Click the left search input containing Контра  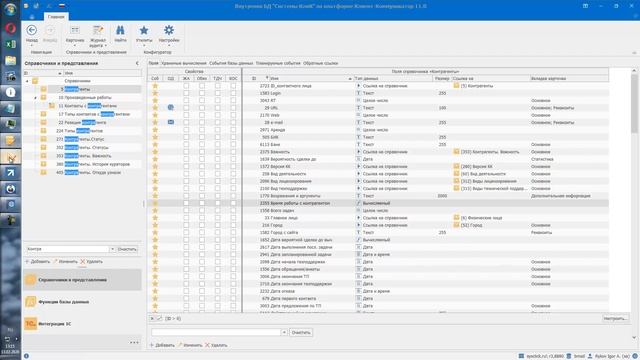[x=67, y=249]
